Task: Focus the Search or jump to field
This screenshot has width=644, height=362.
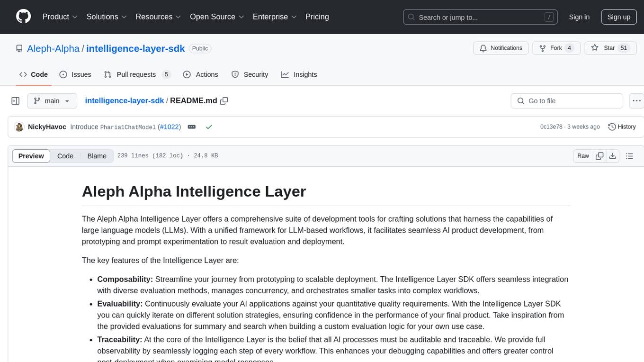Action: (x=480, y=17)
